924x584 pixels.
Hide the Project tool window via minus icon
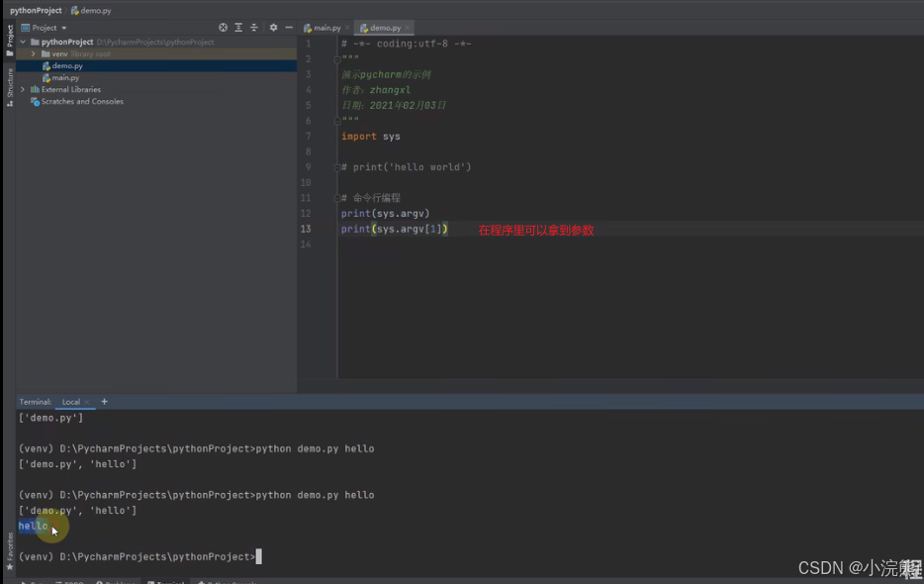pos(289,27)
